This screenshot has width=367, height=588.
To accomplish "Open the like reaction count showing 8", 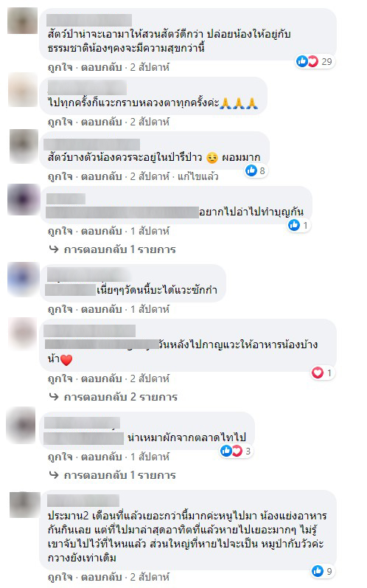I will (256, 171).
